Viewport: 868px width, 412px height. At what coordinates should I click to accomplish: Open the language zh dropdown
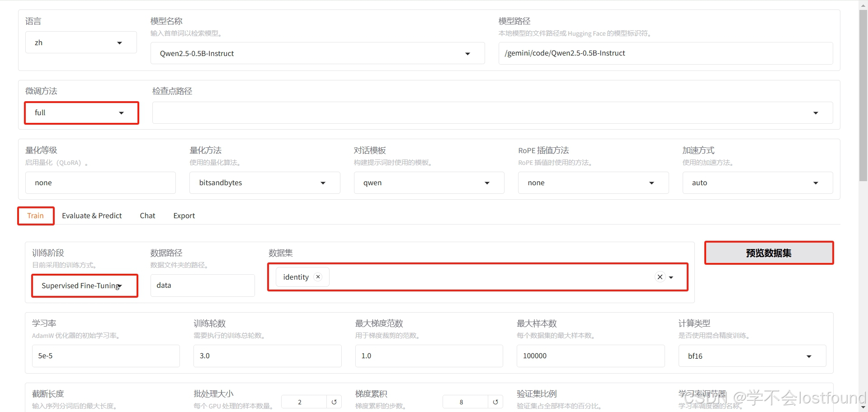click(81, 42)
